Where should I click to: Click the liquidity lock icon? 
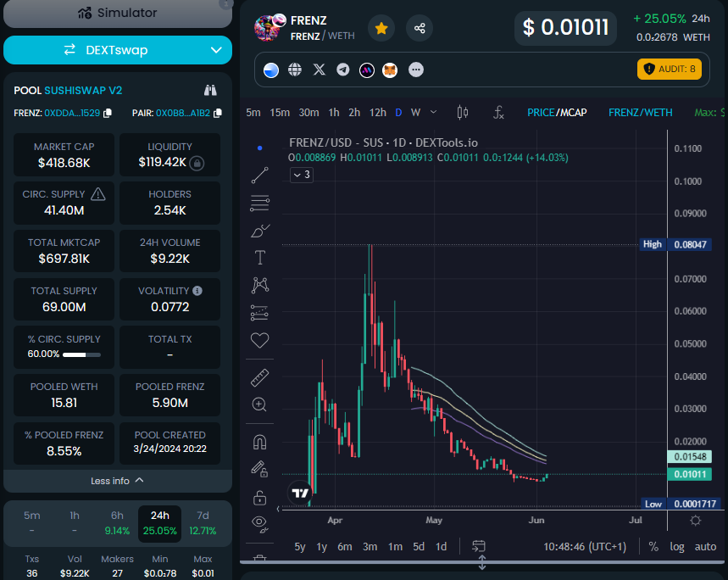tap(197, 163)
